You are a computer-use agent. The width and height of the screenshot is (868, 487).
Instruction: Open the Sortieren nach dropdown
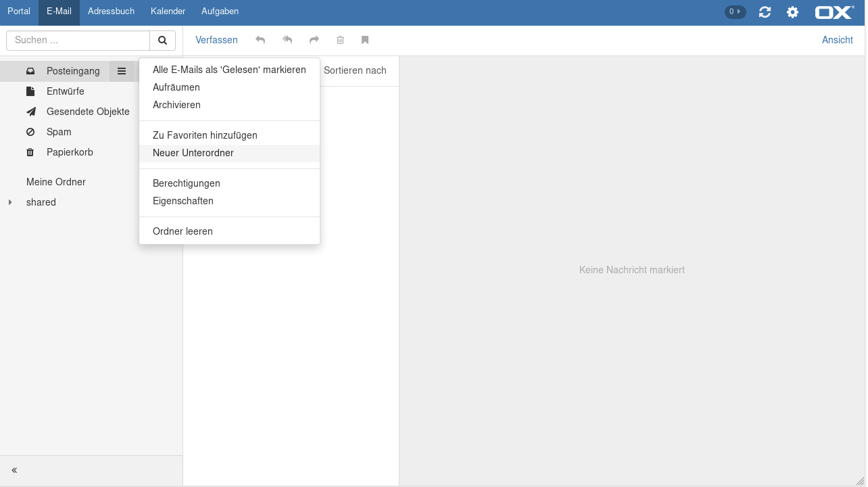[x=355, y=70]
